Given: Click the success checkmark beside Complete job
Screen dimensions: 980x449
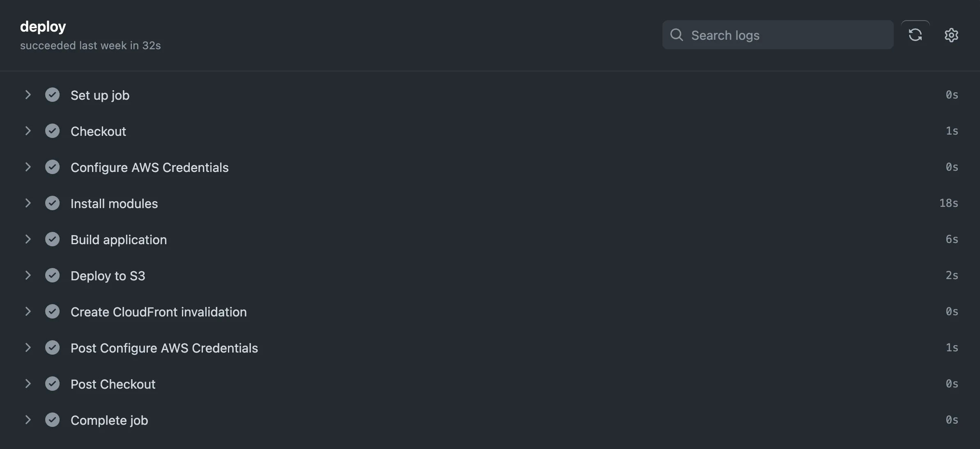Looking at the screenshot, I should pyautogui.click(x=52, y=420).
